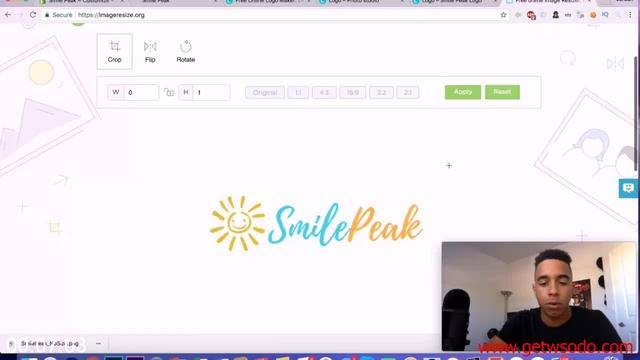Click the H height input field
Screen dimensions: 640x360
pyautogui.click(x=211, y=92)
